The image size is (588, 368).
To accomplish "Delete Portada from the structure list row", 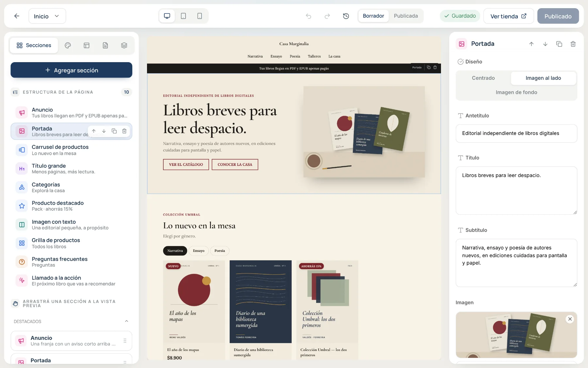I will tap(124, 131).
